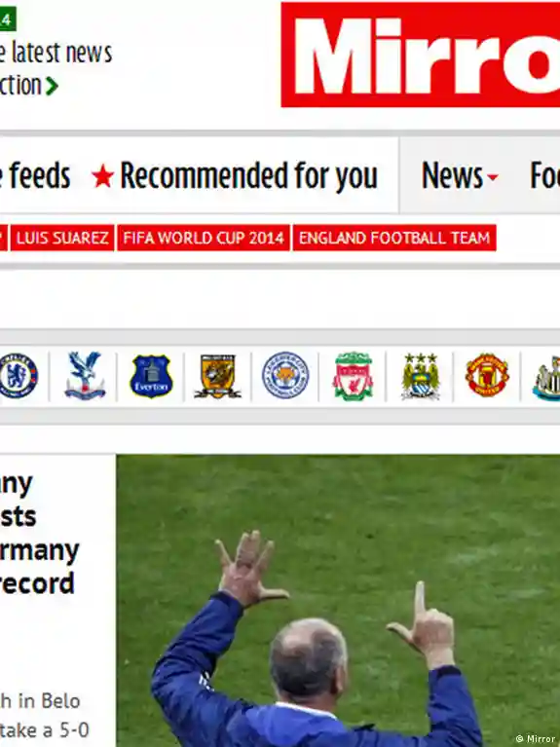Screen dimensions: 560x747
Task: Open the Chelsea club crest
Action: coord(19,376)
